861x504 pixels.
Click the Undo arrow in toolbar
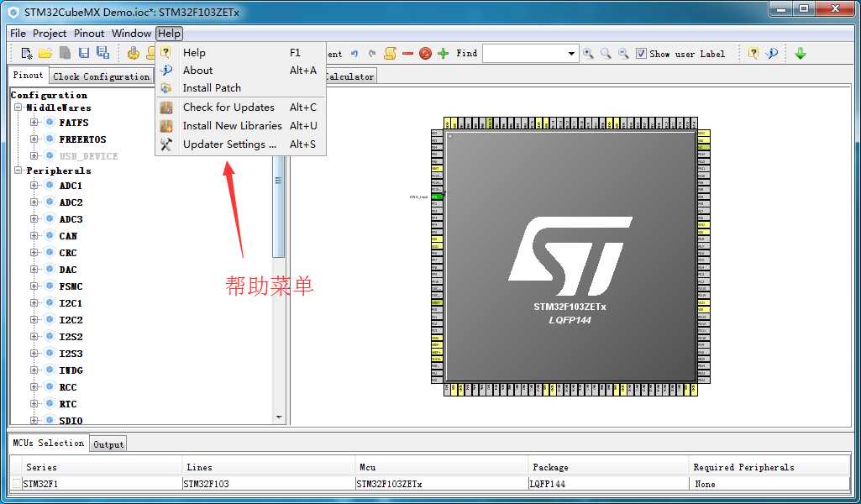coord(354,54)
